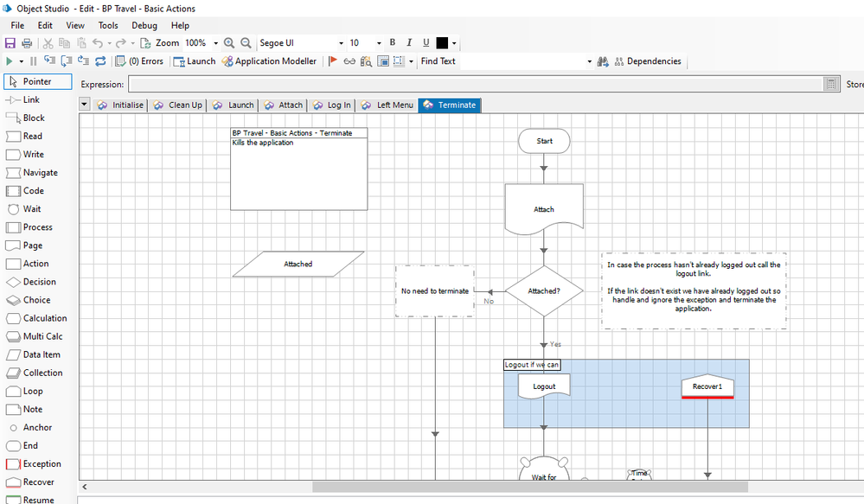Click the Application Modeller button
The image size is (864, 504).
270,61
